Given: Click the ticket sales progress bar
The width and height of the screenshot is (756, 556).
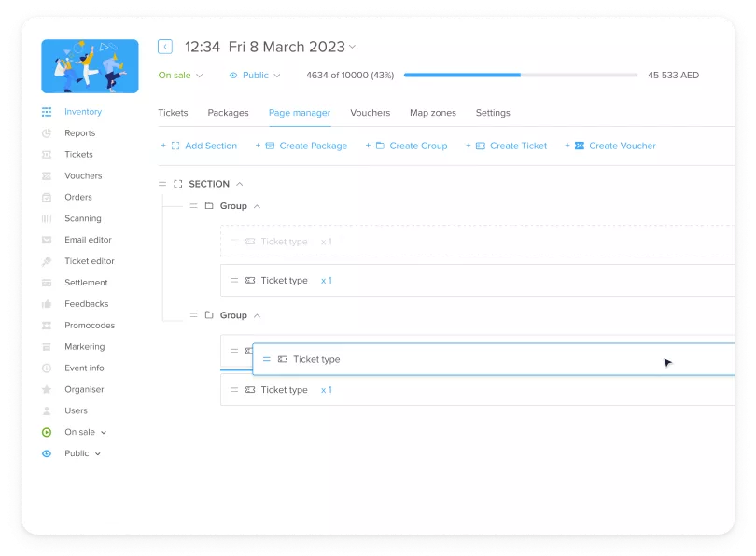Looking at the screenshot, I should pyautogui.click(x=520, y=75).
